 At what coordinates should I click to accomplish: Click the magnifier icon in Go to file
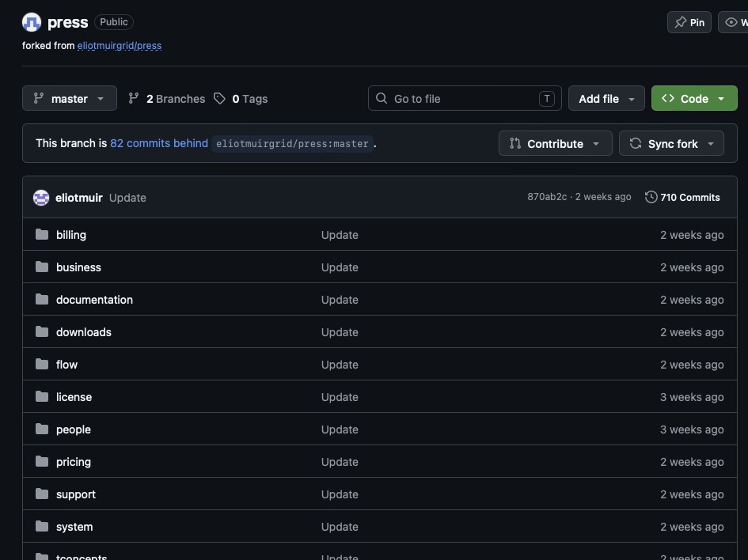coord(382,98)
